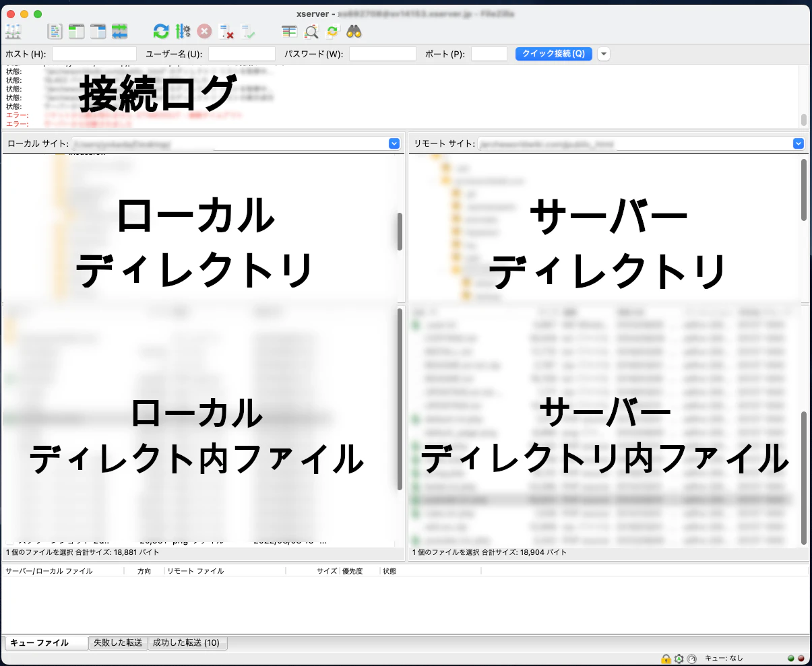This screenshot has height=666, width=812.
Task: Click the クイック接続 button
Action: (x=554, y=53)
